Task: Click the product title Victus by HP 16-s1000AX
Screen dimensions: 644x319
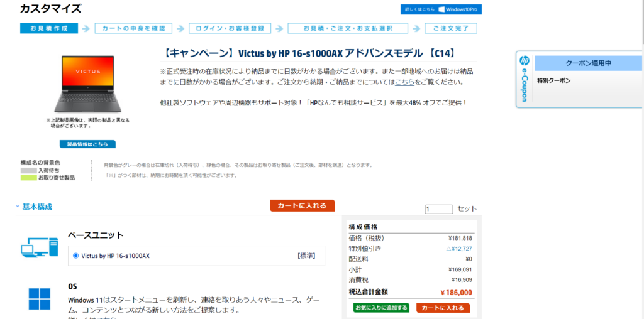Action: pyautogui.click(x=310, y=53)
